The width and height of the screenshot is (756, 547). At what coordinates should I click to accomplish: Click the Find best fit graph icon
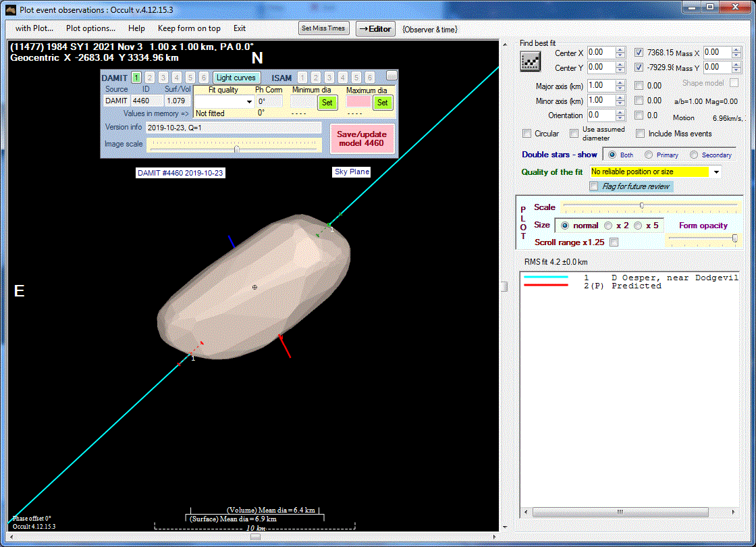(531, 61)
